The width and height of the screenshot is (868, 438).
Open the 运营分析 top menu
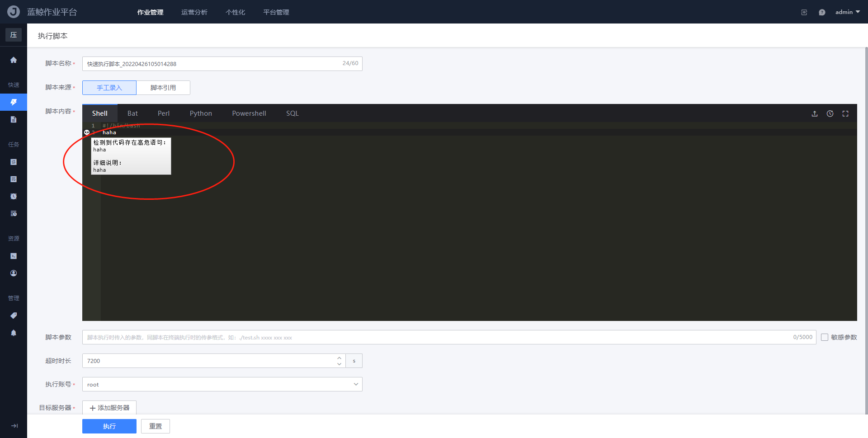194,12
